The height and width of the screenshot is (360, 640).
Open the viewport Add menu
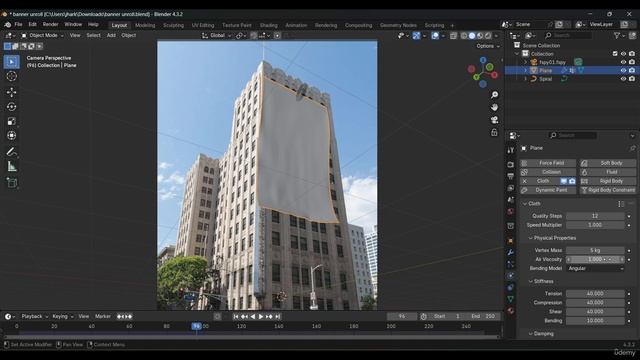coord(111,36)
